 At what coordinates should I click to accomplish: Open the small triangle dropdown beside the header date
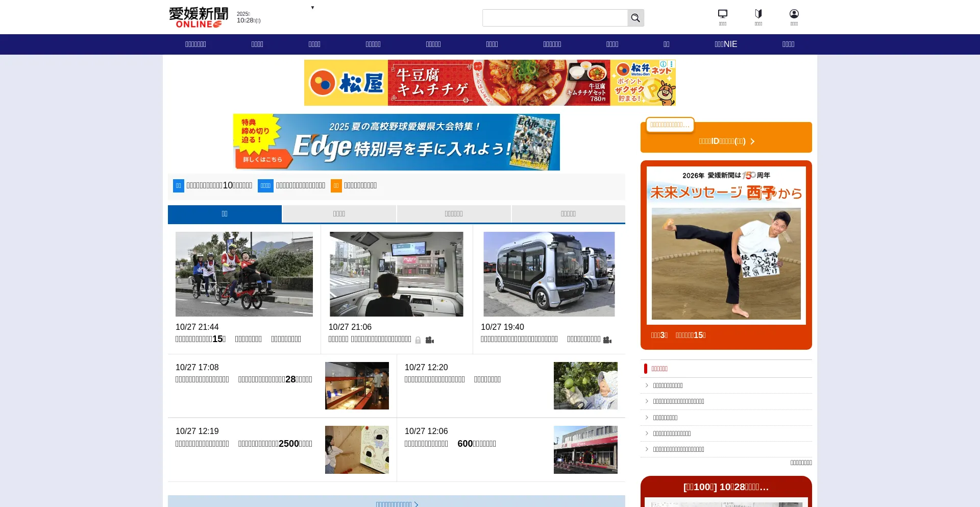coord(312,8)
